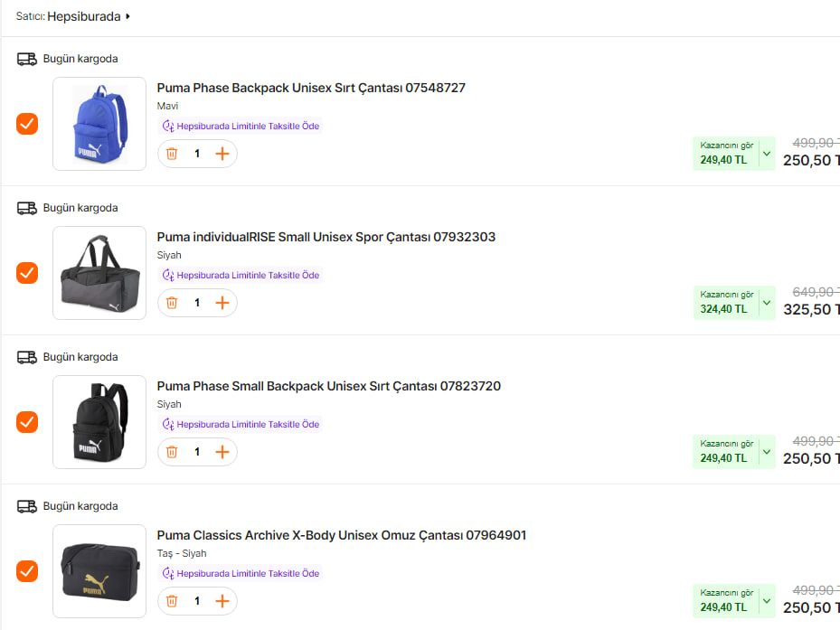Click Taksitle Öde tag under individualRISE bag
This screenshot has width=840, height=630.
241,275
